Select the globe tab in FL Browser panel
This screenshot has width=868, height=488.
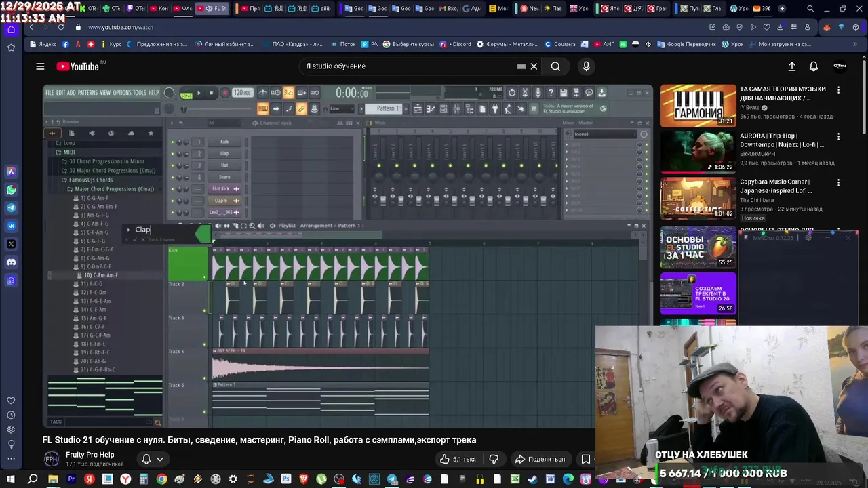[x=111, y=133]
